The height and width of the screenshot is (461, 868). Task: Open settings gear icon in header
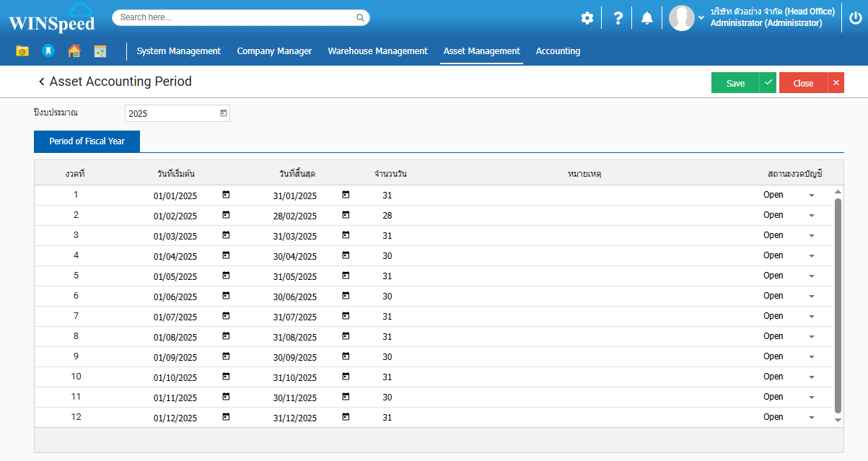(587, 18)
